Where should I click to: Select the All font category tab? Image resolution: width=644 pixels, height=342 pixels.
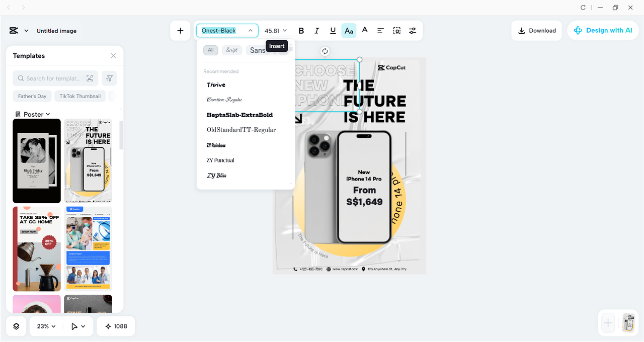coord(210,50)
